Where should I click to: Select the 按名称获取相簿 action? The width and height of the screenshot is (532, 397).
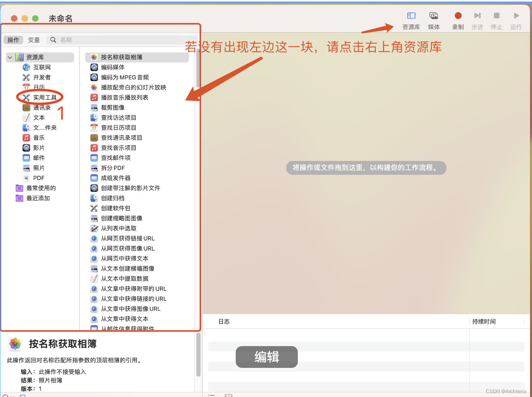tap(137, 57)
